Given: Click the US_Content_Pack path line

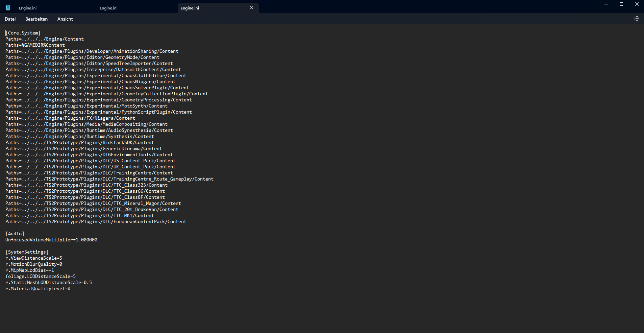Looking at the screenshot, I should pos(91,161).
